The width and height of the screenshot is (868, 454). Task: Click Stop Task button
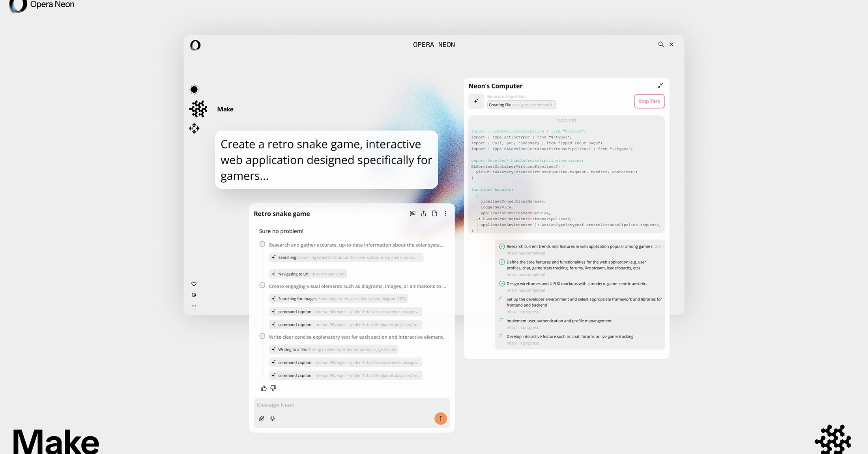tap(649, 101)
